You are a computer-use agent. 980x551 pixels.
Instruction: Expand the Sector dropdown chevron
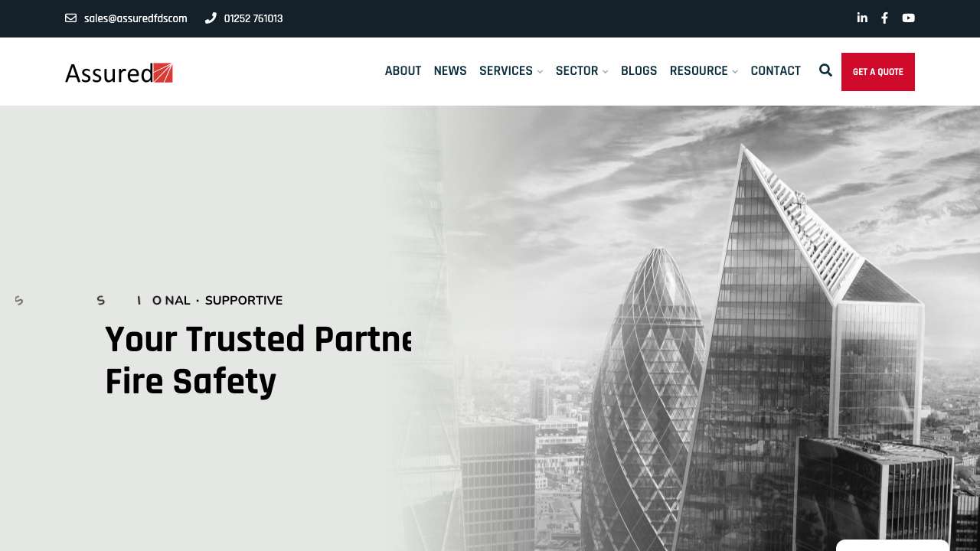(605, 72)
